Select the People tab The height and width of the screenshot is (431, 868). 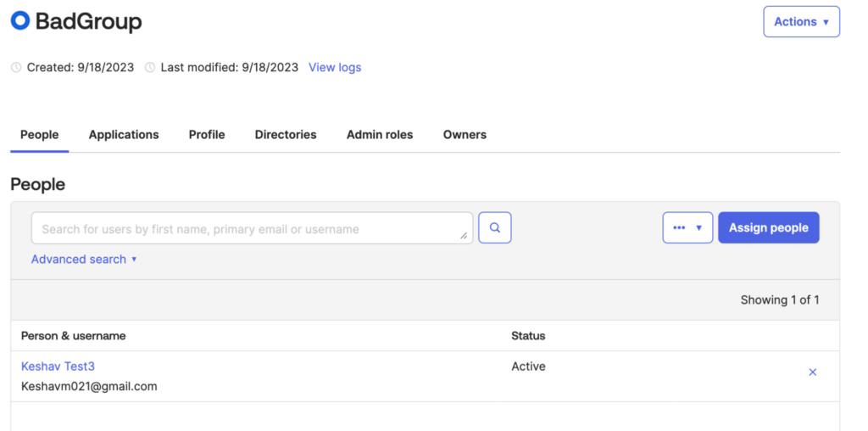pyautogui.click(x=40, y=135)
